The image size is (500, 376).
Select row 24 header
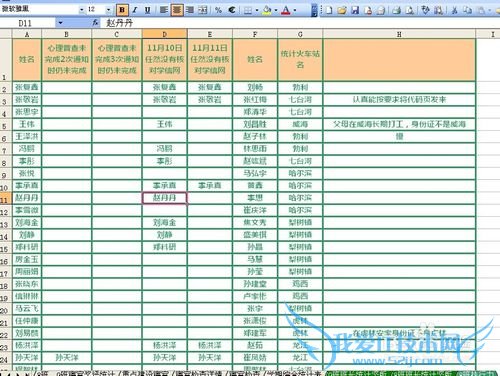point(6,358)
